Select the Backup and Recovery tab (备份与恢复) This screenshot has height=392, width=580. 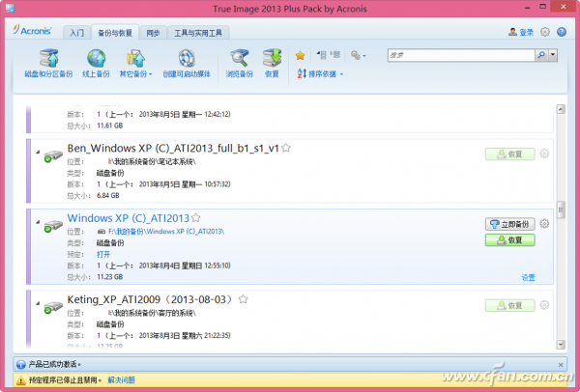coord(115,33)
